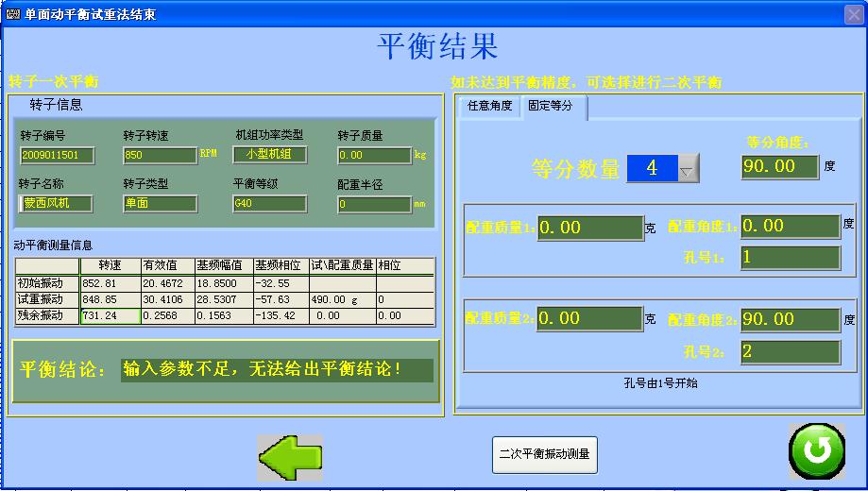The image size is (868, 491).
Task: Click the 残余振动 row header
Action: click(47, 315)
